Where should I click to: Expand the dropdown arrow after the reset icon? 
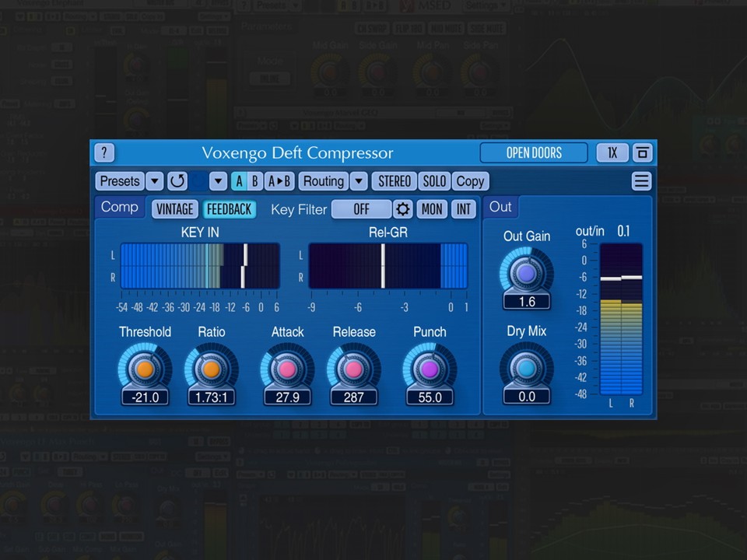point(218,181)
